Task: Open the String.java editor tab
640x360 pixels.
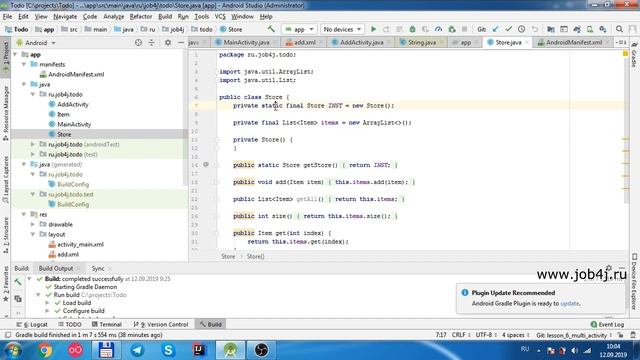Action: [422, 42]
